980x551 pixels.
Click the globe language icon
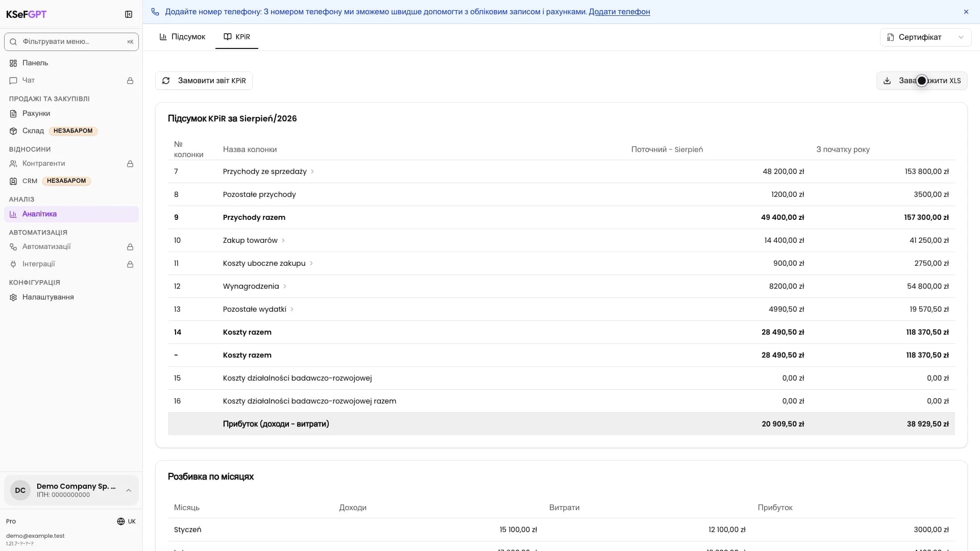(x=121, y=521)
